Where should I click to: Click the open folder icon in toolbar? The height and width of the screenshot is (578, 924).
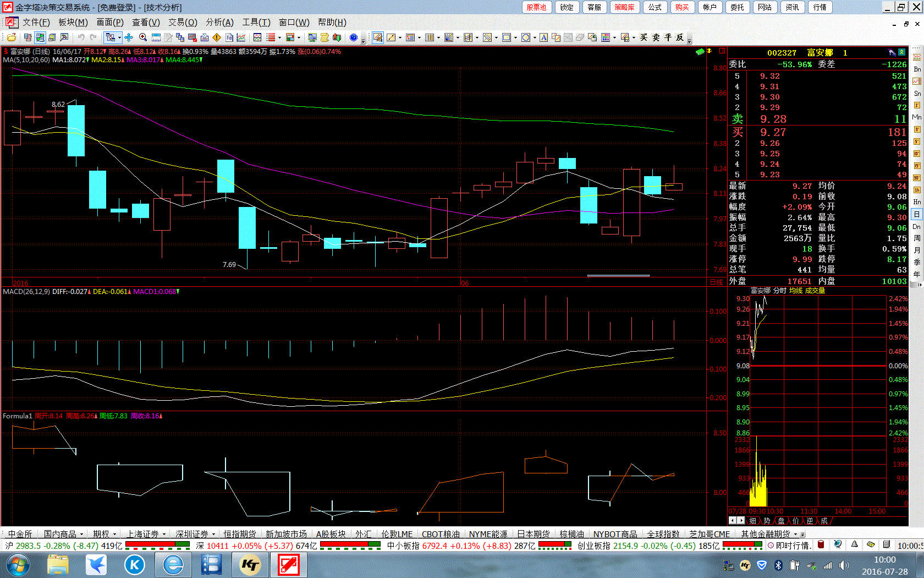(x=11, y=37)
